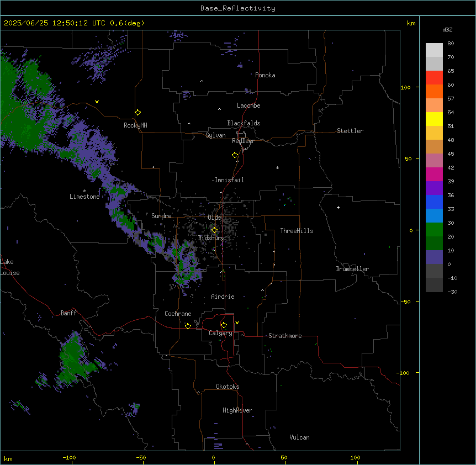Click the yellow diamond marker under Olds

pos(214,230)
